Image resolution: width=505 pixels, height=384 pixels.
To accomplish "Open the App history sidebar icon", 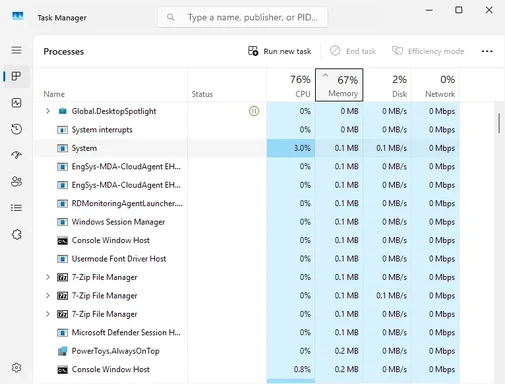I will pyautogui.click(x=16, y=129).
